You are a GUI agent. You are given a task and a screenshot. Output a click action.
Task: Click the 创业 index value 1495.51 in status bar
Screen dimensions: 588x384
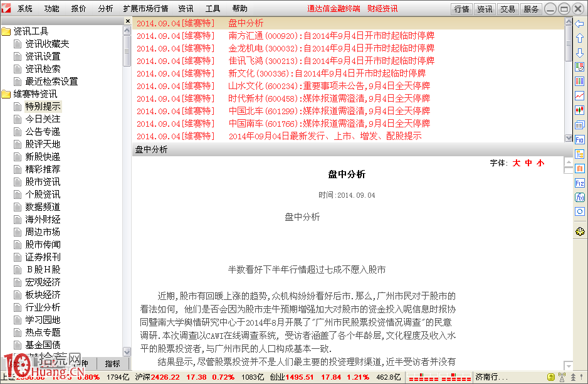[299, 377]
